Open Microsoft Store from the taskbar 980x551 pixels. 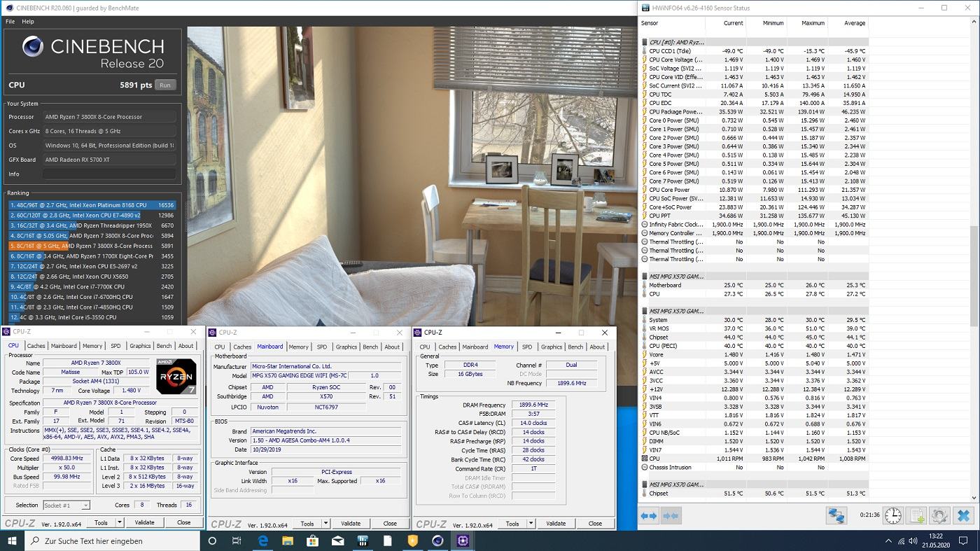[313, 540]
